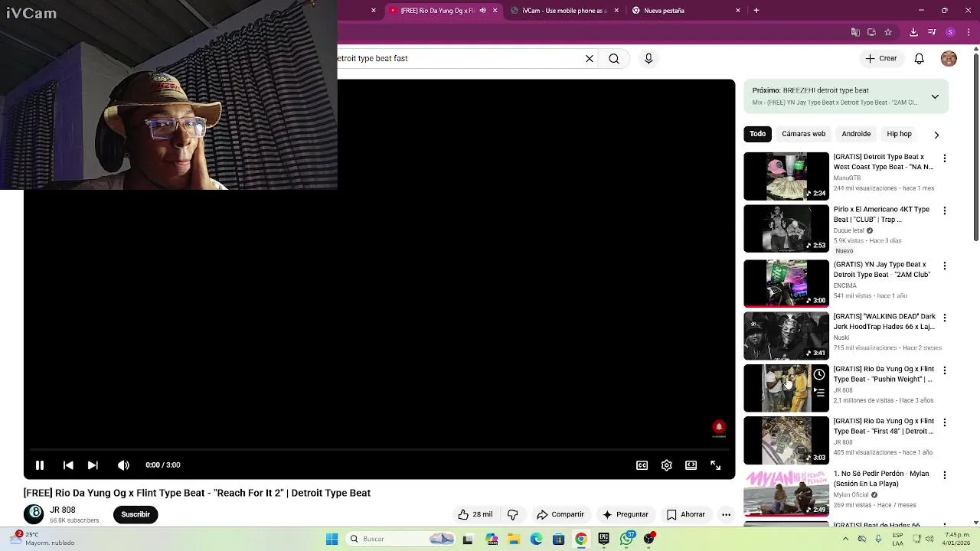Open the player settings gear
Image resolution: width=980 pixels, height=551 pixels.
point(667,465)
